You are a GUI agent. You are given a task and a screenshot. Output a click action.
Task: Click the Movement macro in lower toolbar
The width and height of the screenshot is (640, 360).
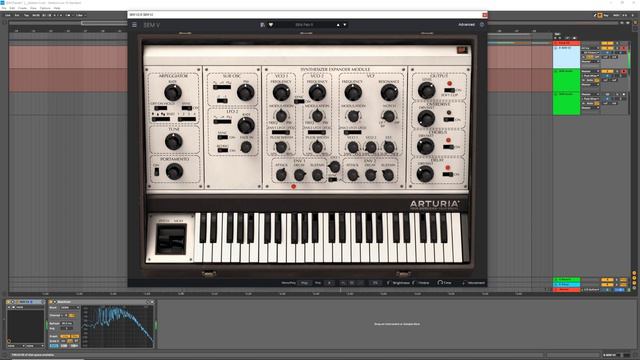coord(473,282)
